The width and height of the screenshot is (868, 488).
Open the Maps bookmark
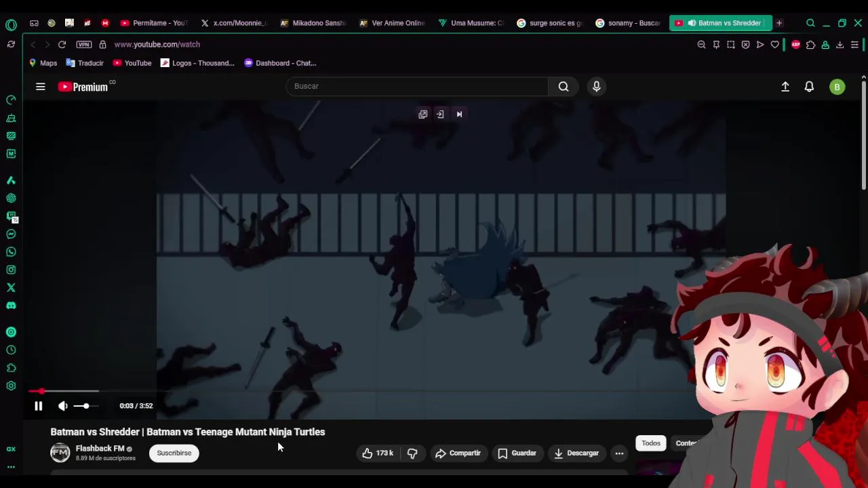tap(43, 63)
